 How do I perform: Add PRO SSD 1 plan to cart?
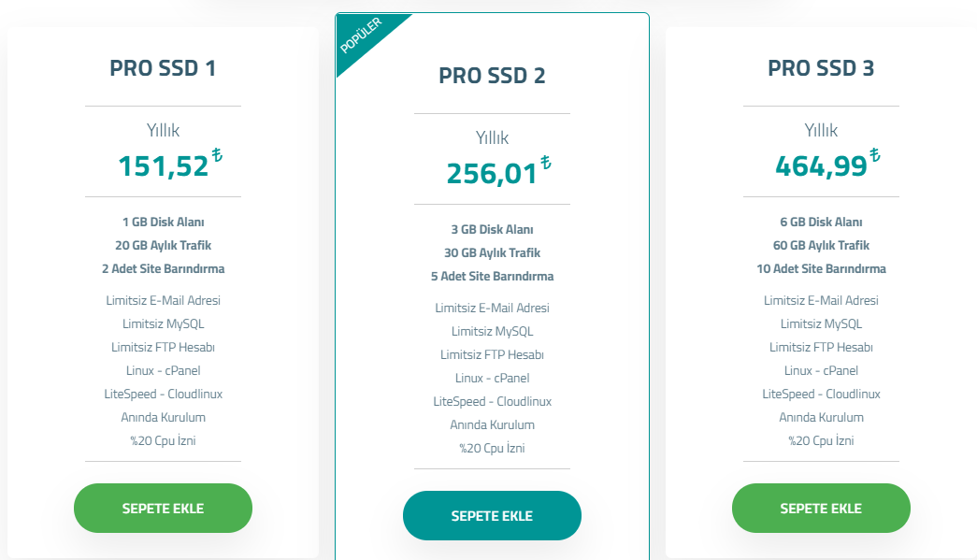coord(163,509)
